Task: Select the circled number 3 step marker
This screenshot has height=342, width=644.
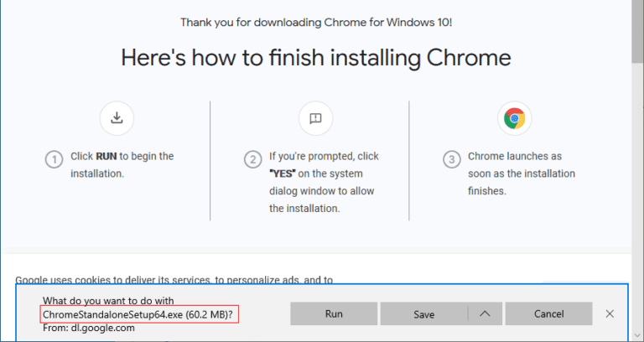Action: [451, 159]
